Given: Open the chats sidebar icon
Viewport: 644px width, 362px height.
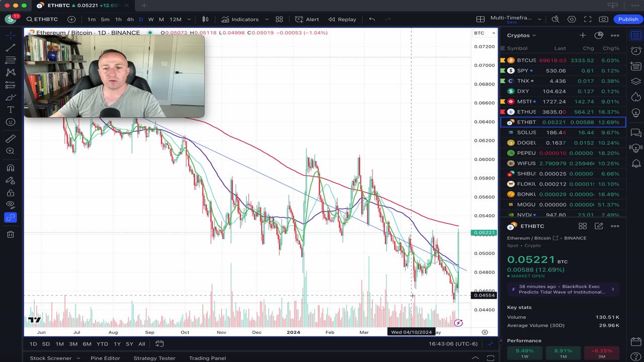Looking at the screenshot, I should (x=636, y=133).
